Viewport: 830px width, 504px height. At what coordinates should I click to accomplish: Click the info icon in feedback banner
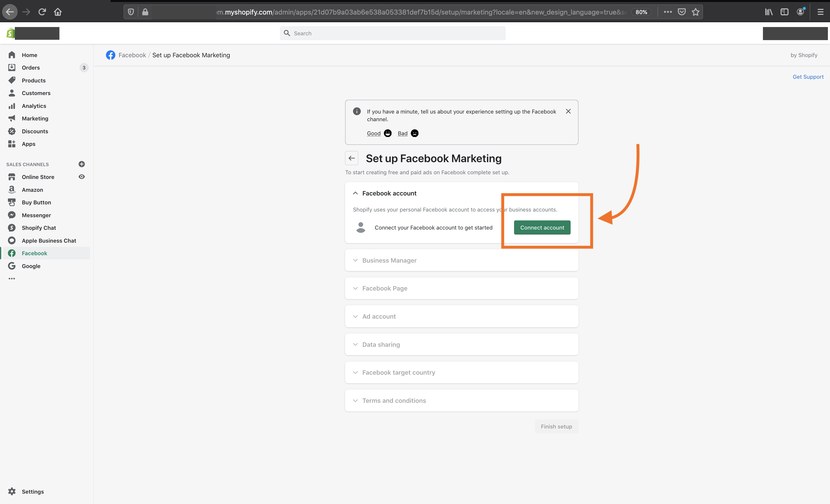click(x=357, y=111)
